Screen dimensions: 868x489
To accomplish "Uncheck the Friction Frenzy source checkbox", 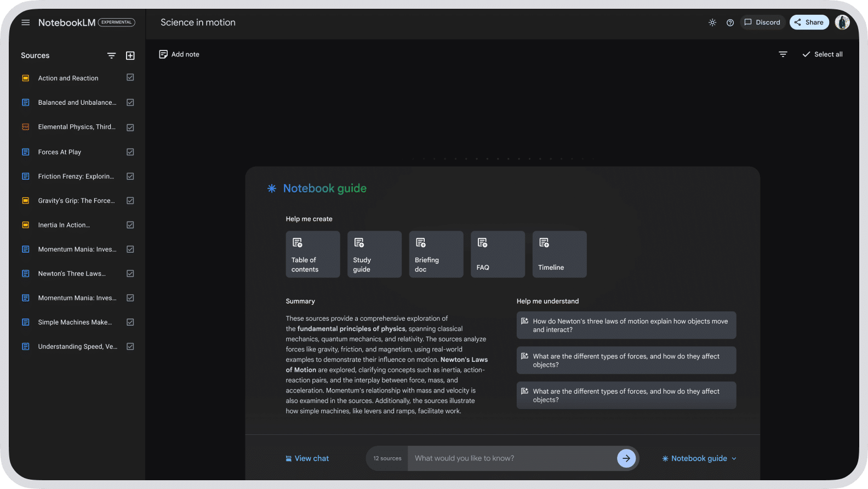I will tap(130, 176).
